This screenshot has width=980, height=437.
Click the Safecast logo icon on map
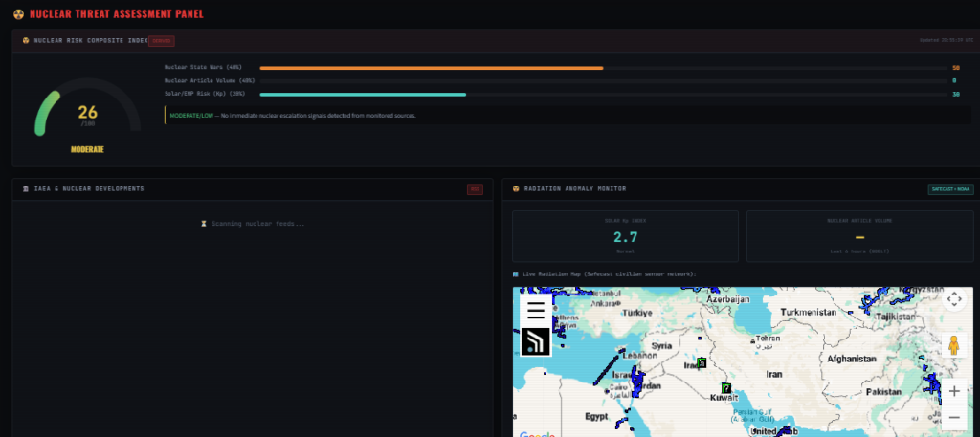click(x=536, y=341)
